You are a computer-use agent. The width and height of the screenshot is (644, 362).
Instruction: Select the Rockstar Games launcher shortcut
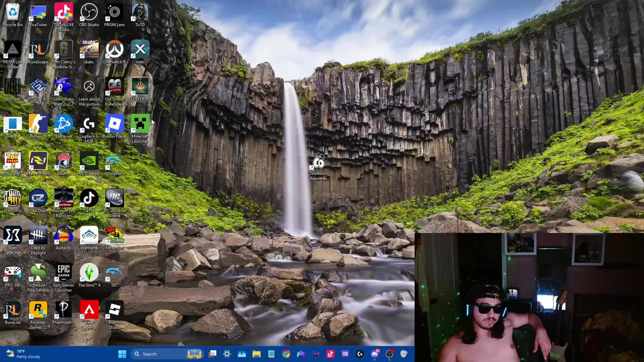(x=38, y=315)
